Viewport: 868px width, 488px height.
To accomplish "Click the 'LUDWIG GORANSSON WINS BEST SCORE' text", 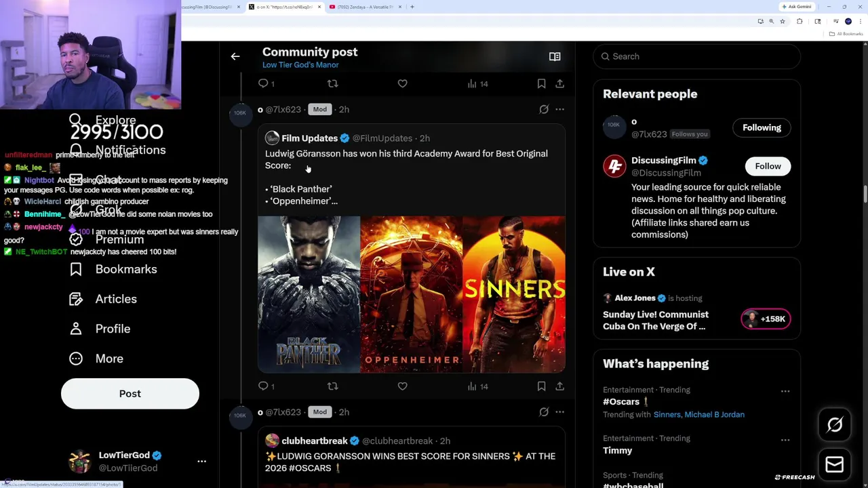I will [410, 462].
